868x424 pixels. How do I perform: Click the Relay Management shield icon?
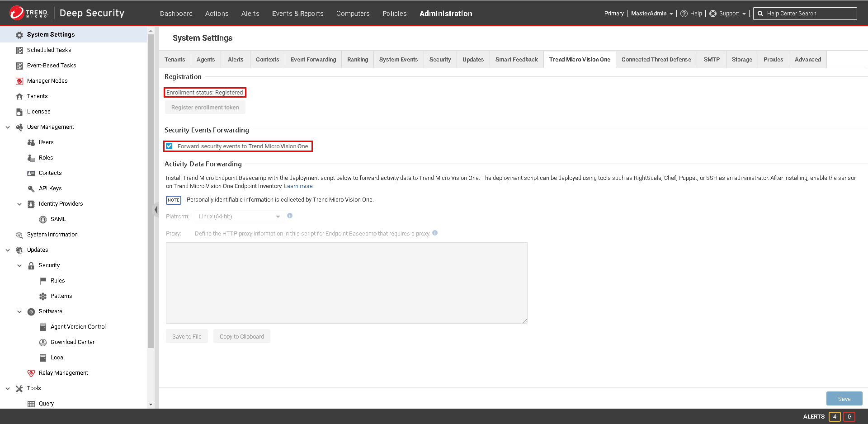point(31,373)
